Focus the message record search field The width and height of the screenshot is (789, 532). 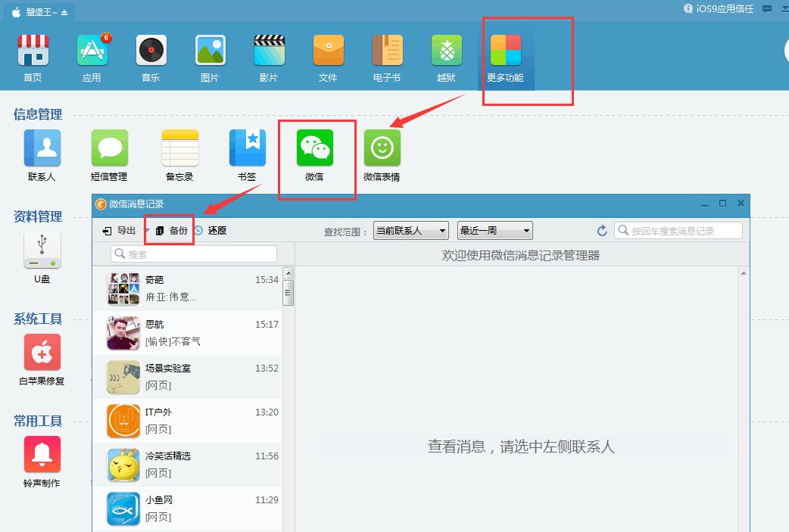678,231
